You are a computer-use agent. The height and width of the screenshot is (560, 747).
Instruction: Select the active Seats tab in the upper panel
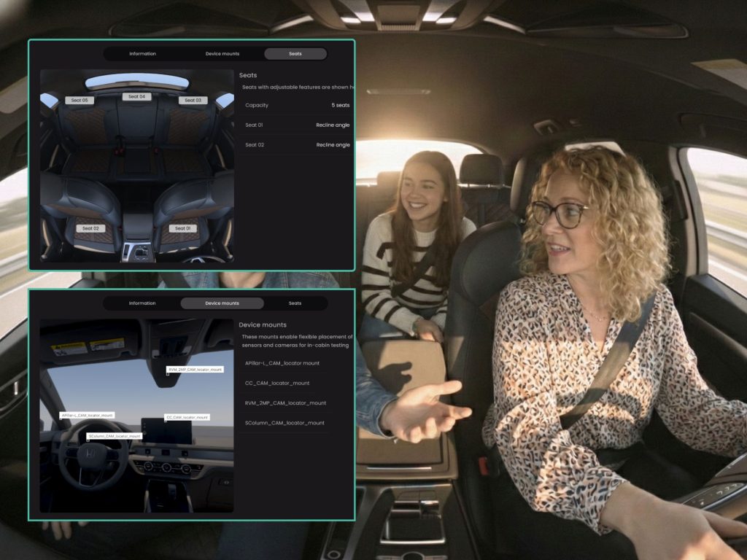click(295, 54)
